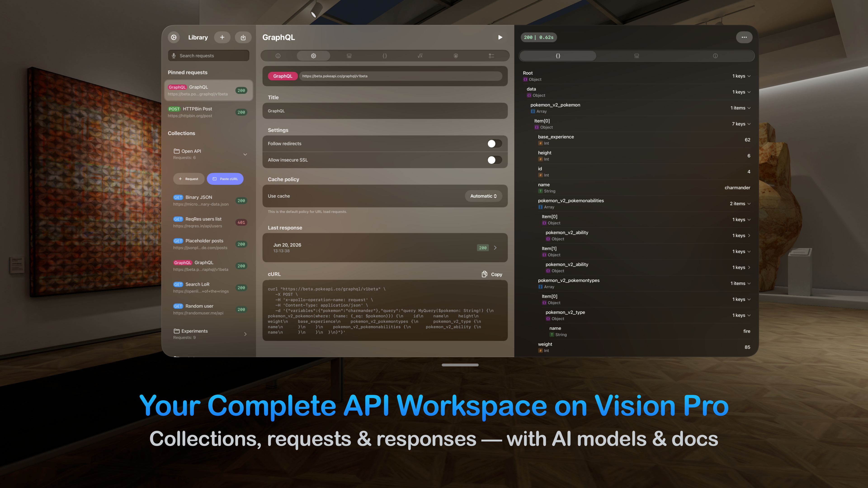Image resolution: width=868 pixels, height=488 pixels.
Task: Click the import icon next to the plus
Action: tap(243, 37)
